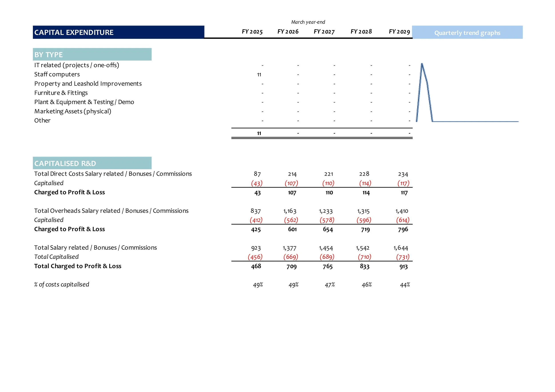Select the Other row label
Screen dimensions: 555x392
[42, 120]
